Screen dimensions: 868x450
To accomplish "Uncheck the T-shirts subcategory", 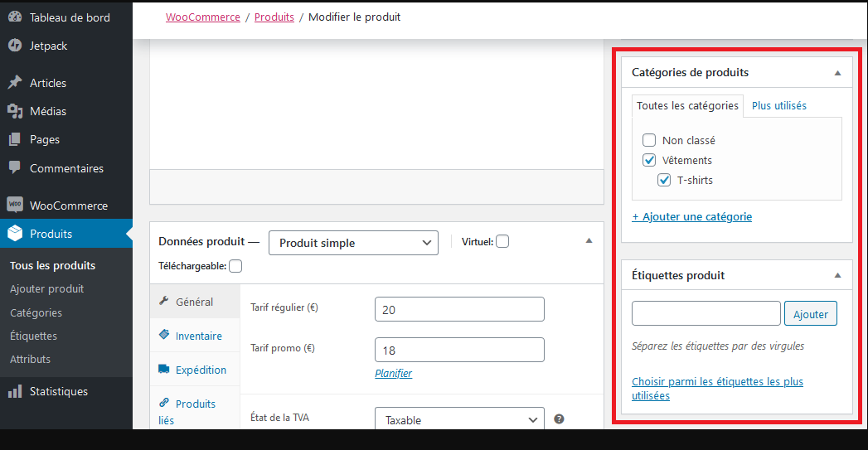I will pyautogui.click(x=664, y=180).
